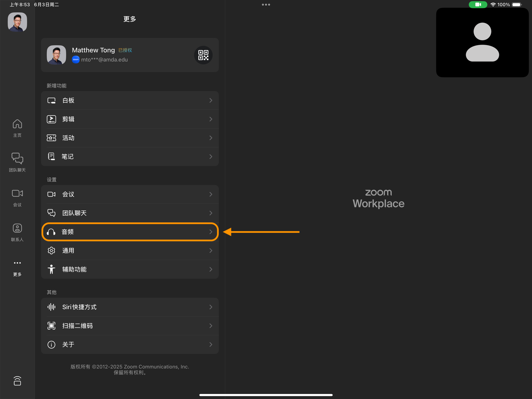Open General (通用) settings
532x399 pixels.
[129, 251]
